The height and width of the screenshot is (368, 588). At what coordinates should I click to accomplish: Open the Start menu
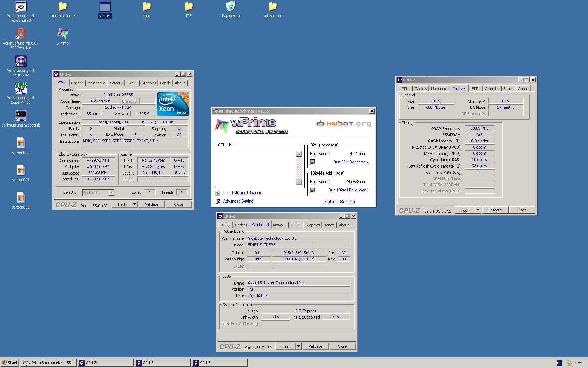[10, 363]
